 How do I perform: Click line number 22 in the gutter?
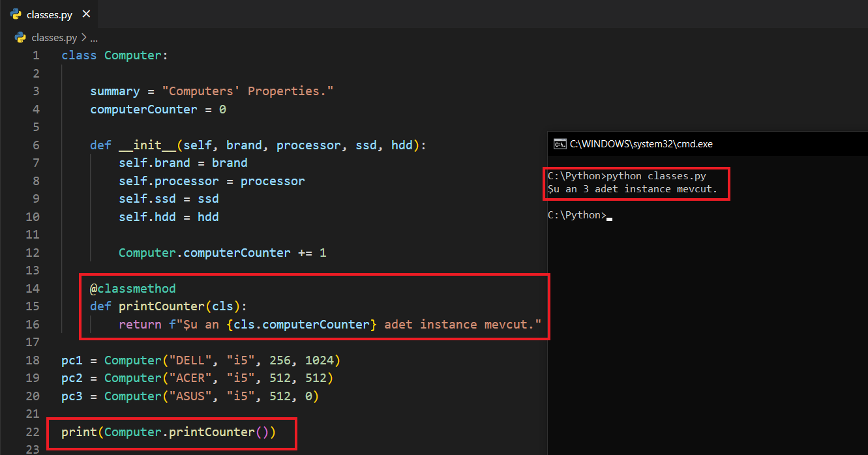(33, 432)
